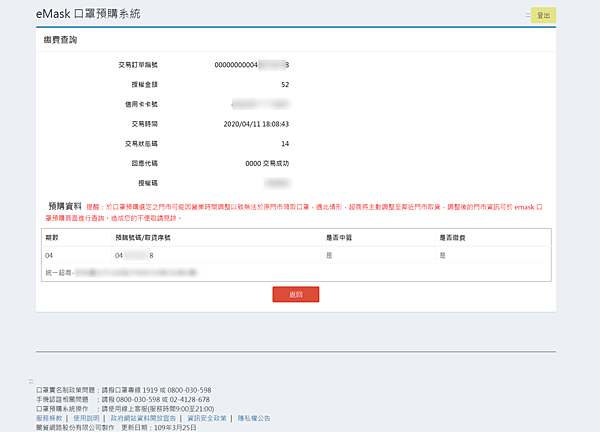Select the 手機認證相關問題 phone line
The height and width of the screenshot is (432, 600).
coord(123,399)
